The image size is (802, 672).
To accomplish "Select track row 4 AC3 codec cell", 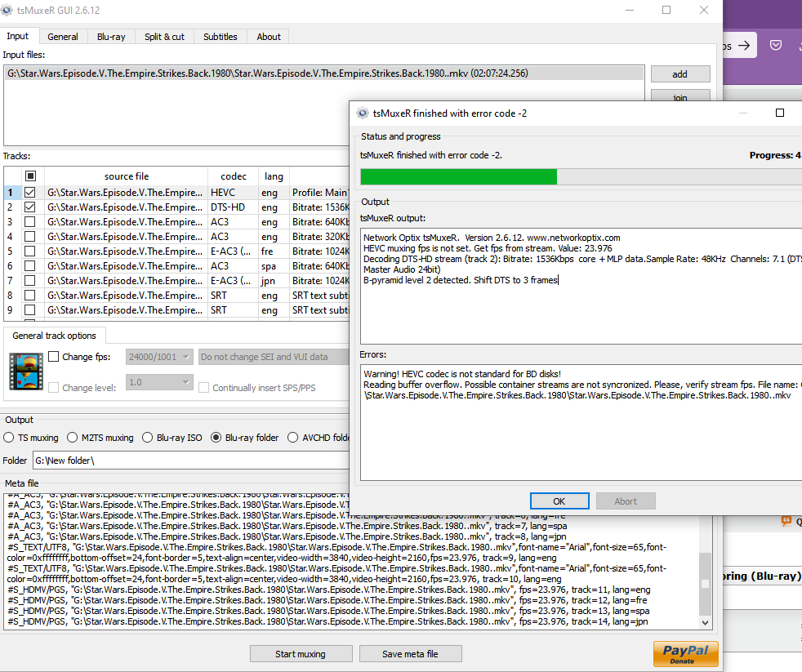I will point(234,236).
